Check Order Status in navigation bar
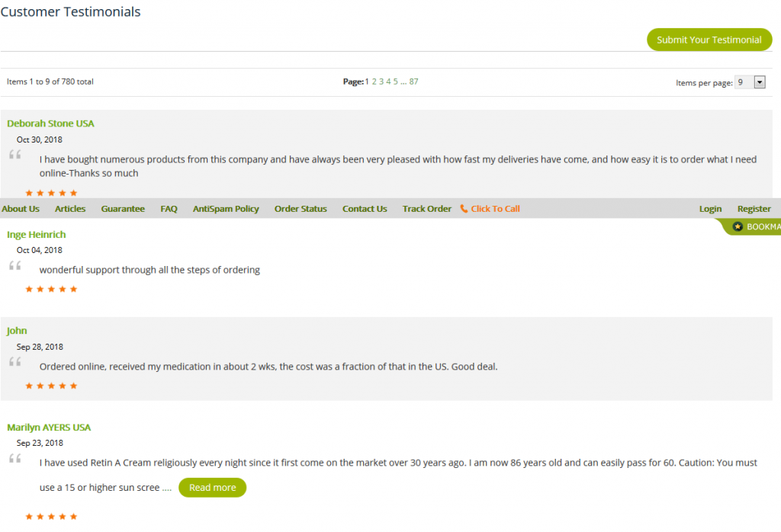781x532 pixels. tap(301, 209)
